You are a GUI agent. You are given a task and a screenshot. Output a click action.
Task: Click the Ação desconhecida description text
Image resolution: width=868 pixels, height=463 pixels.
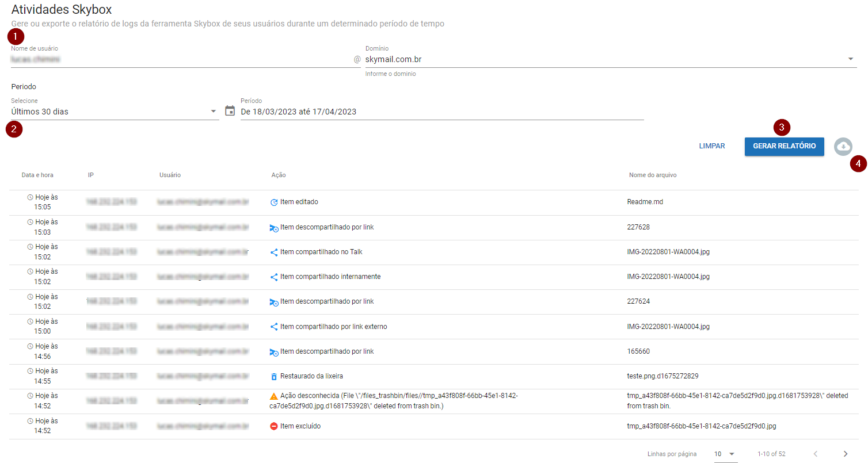(394, 401)
